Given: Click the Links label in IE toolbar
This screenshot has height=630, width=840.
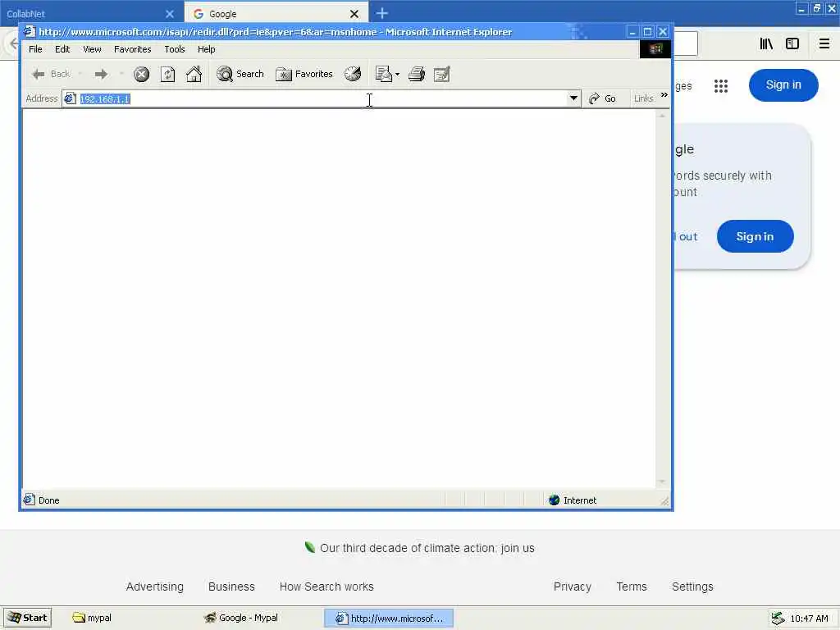Looking at the screenshot, I should point(643,98).
